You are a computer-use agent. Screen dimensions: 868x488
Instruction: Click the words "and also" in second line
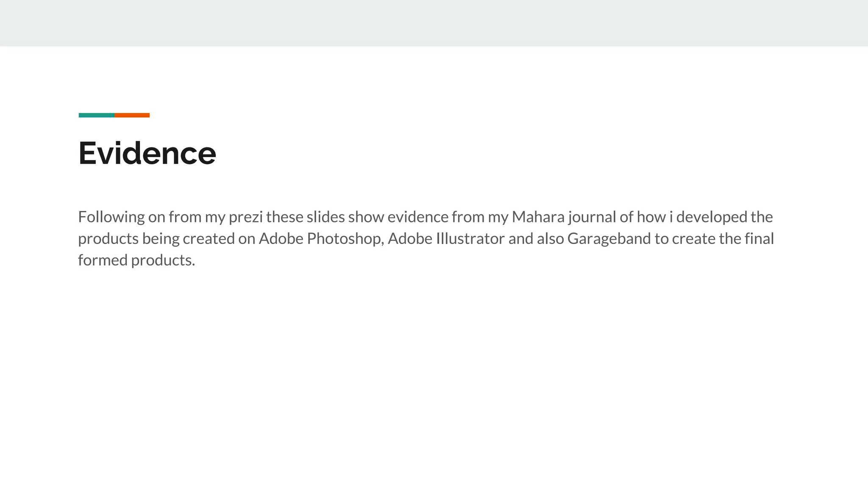coord(536,239)
